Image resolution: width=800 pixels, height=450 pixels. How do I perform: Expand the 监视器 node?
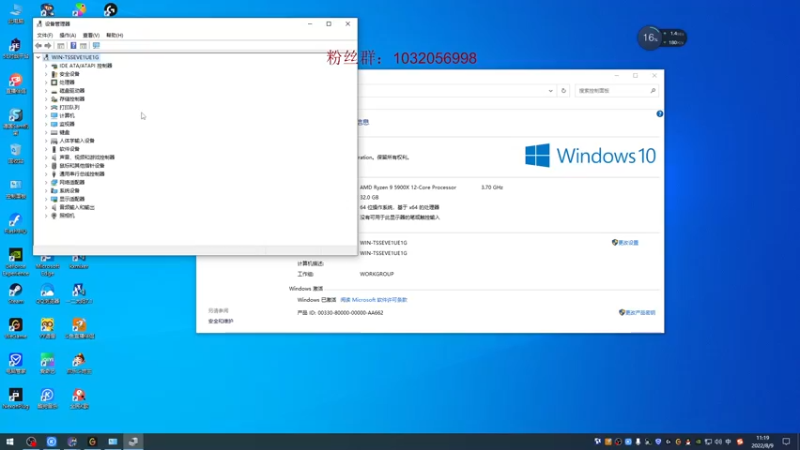pos(46,124)
